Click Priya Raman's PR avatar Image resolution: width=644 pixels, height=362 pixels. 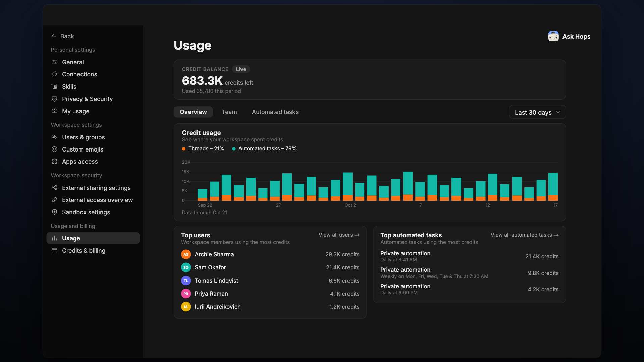pos(186,294)
